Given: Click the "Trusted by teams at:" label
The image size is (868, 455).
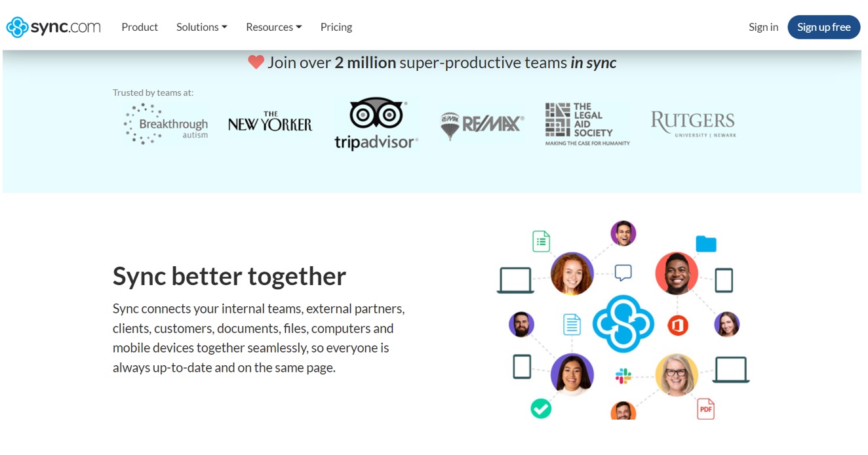Looking at the screenshot, I should tap(153, 92).
